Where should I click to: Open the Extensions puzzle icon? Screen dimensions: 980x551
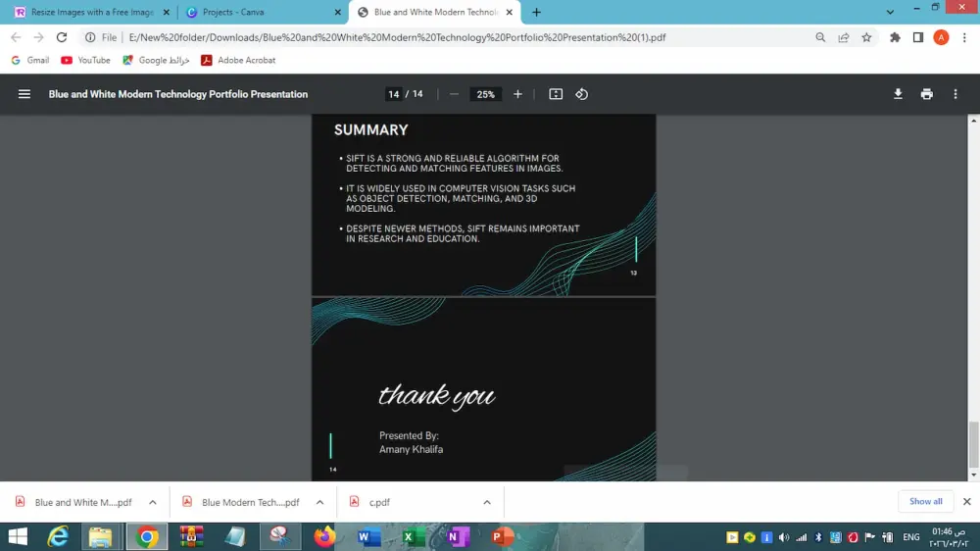pyautogui.click(x=895, y=37)
